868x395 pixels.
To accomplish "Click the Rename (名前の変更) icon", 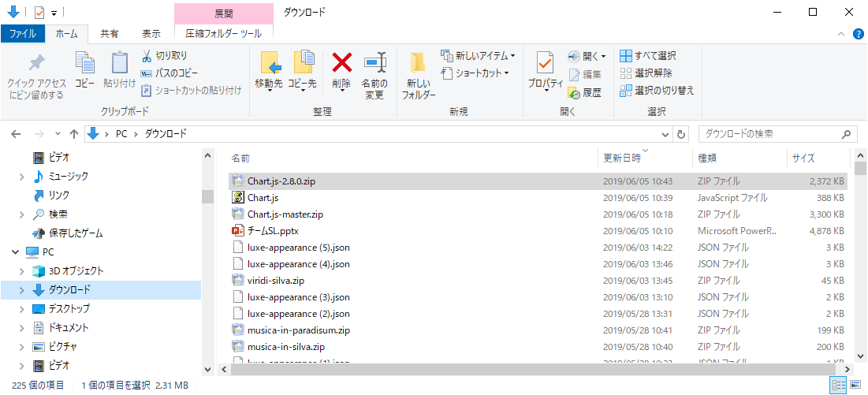I will [374, 63].
